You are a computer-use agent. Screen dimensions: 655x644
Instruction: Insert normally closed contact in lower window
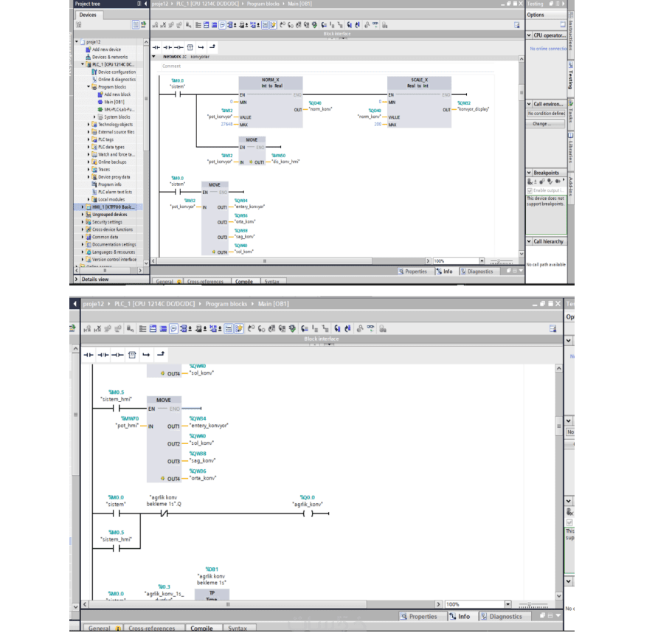[103, 355]
